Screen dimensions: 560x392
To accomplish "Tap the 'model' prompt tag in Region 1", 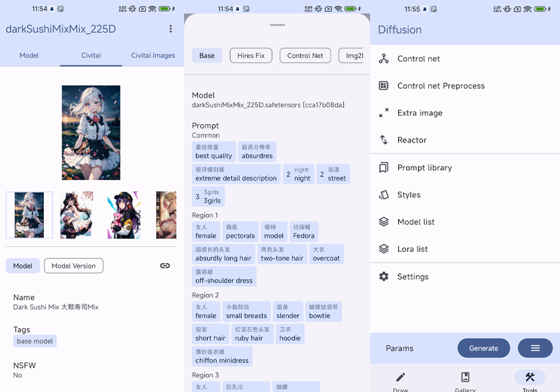I will coord(274,232).
